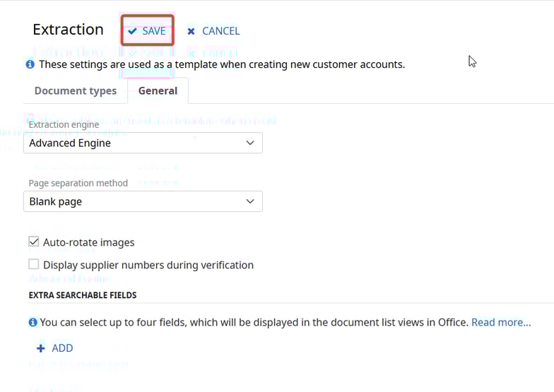
Task: Click the Extra Searchable Fields section header
Action: point(83,295)
